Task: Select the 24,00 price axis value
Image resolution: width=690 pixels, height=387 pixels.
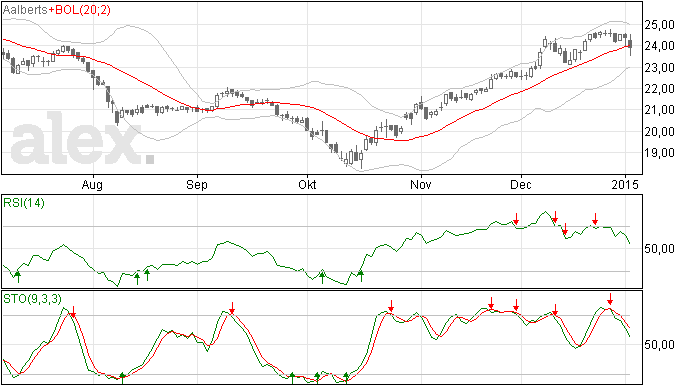Action: [x=659, y=46]
